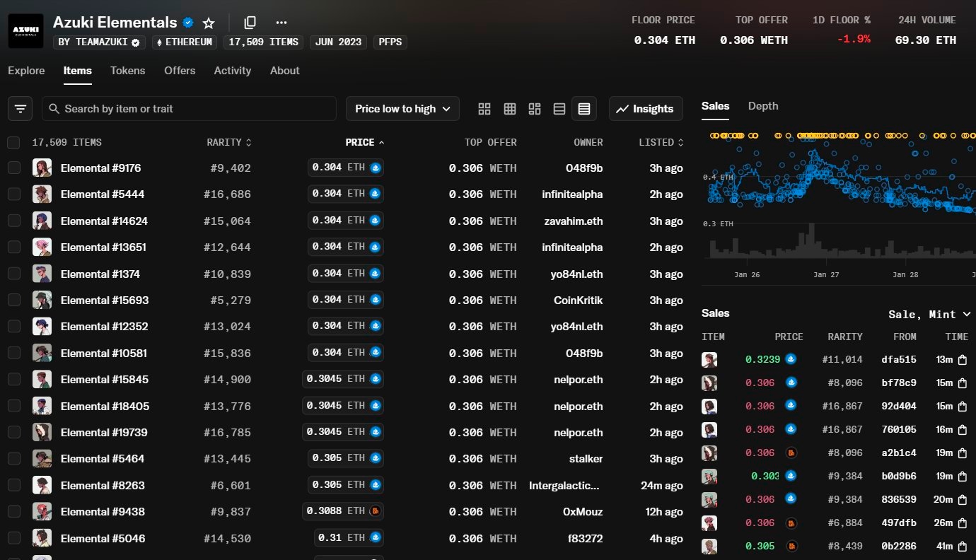The height and width of the screenshot is (560, 976).
Task: Check the box beside Elemental #15693
Action: (13, 301)
